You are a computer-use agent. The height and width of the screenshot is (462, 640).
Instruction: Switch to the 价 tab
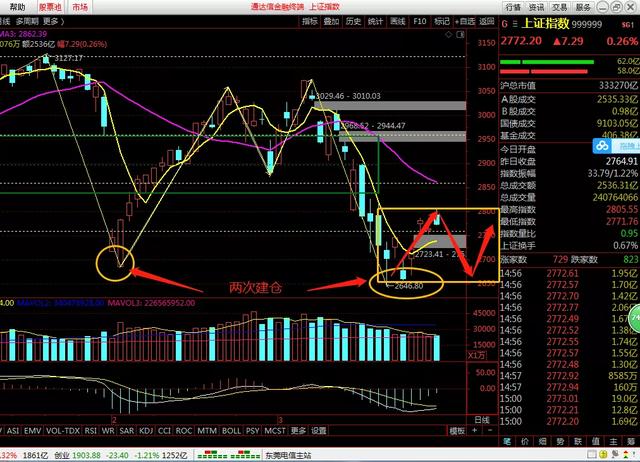(524, 442)
